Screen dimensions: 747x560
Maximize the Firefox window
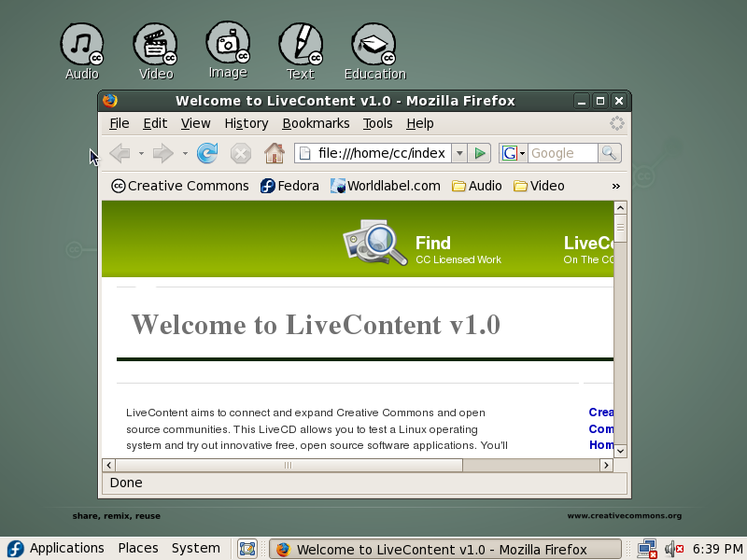(x=600, y=101)
